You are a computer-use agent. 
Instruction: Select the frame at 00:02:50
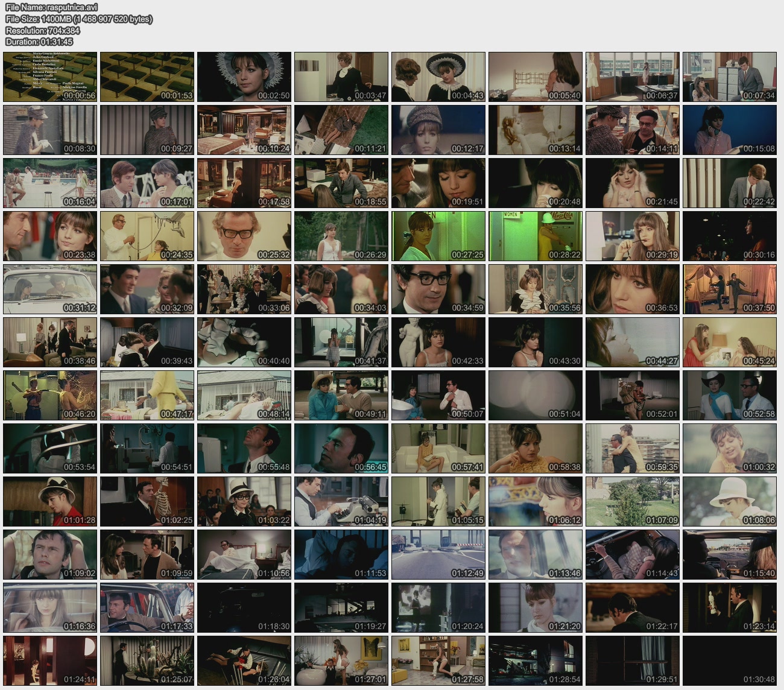(244, 77)
